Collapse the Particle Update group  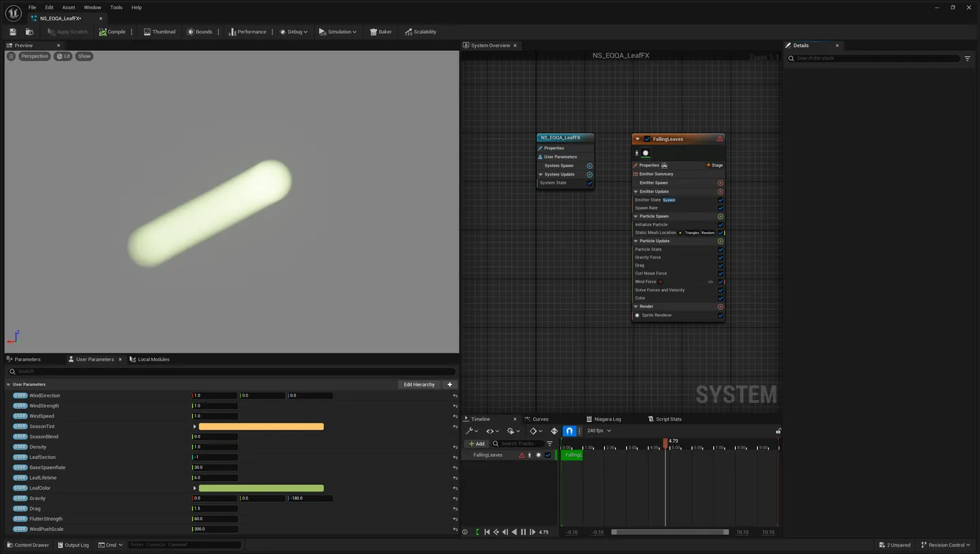[x=636, y=241]
